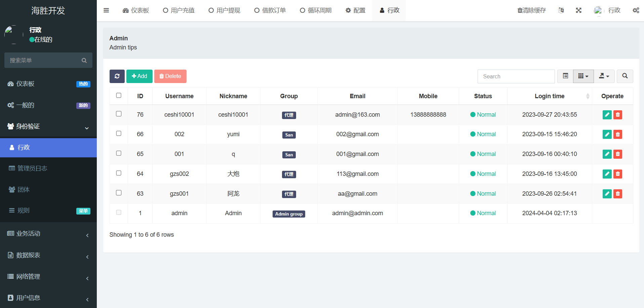Image resolution: width=644 pixels, height=308 pixels.
Task: Click 清除缓存 in the top bar
Action: coord(532,10)
